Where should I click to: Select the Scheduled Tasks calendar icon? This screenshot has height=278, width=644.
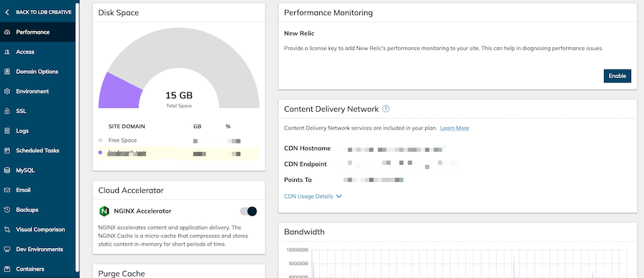[7, 150]
